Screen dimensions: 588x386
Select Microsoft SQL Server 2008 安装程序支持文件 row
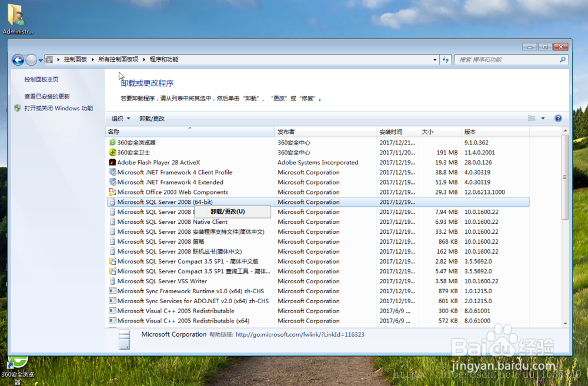pos(318,231)
